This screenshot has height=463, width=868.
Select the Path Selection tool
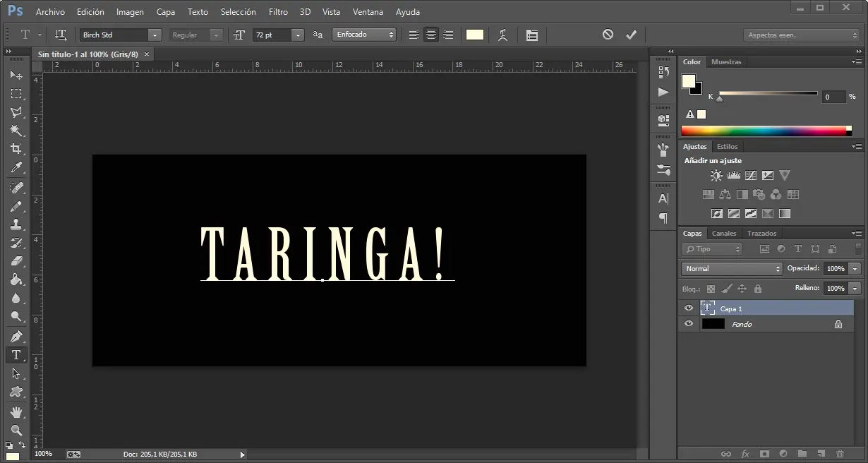click(16, 373)
